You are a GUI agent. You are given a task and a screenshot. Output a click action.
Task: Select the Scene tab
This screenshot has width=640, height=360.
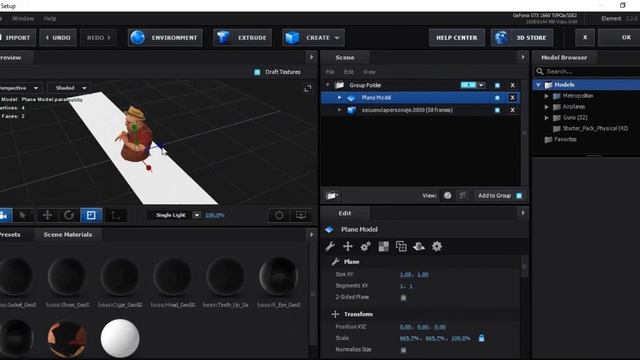345,58
